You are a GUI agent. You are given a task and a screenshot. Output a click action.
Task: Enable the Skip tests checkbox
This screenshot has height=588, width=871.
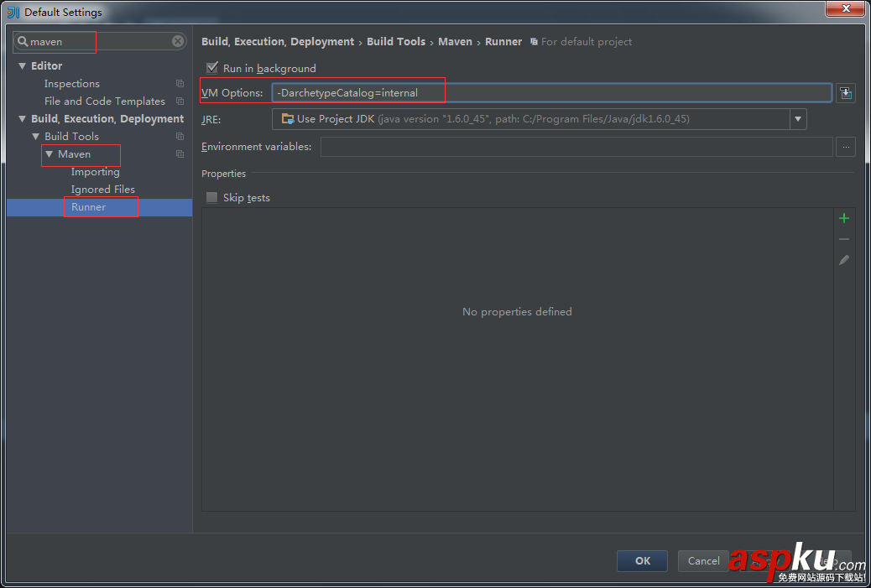click(212, 198)
